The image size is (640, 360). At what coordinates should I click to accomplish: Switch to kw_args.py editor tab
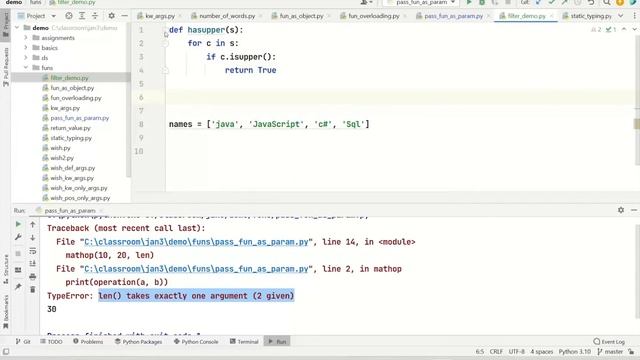[x=159, y=16]
